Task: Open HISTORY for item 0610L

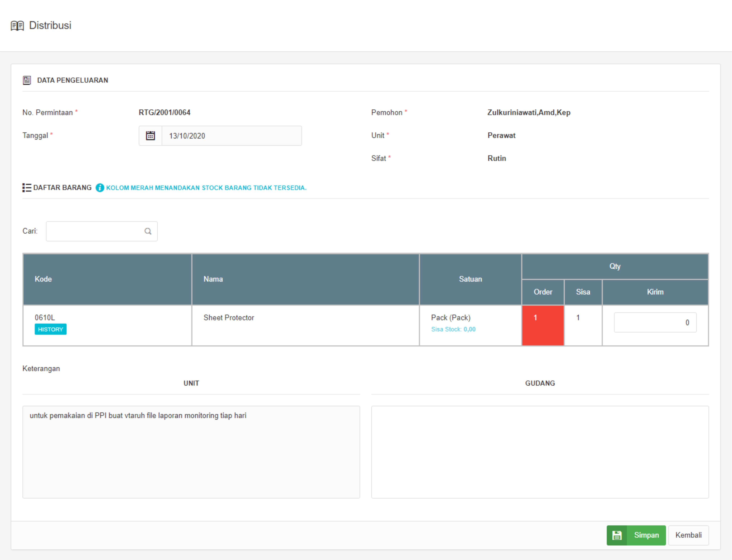Action: 50,329
